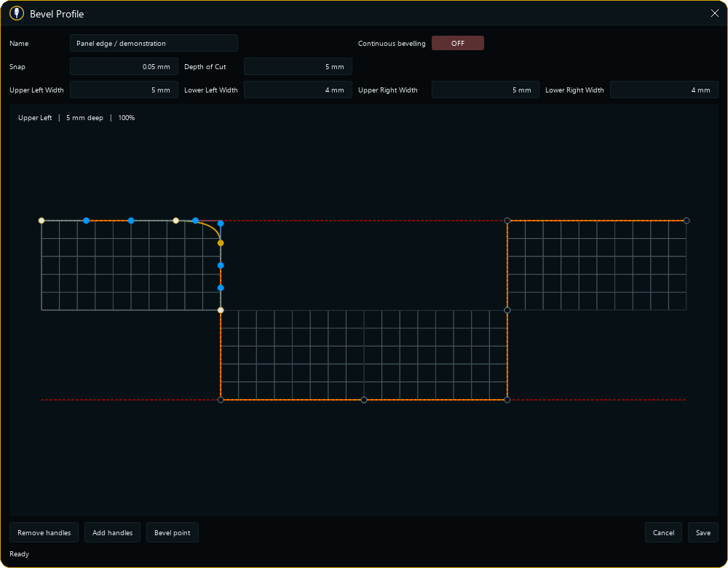728x568 pixels.
Task: Select the second blue handle on the top edge
Action: 131,221
